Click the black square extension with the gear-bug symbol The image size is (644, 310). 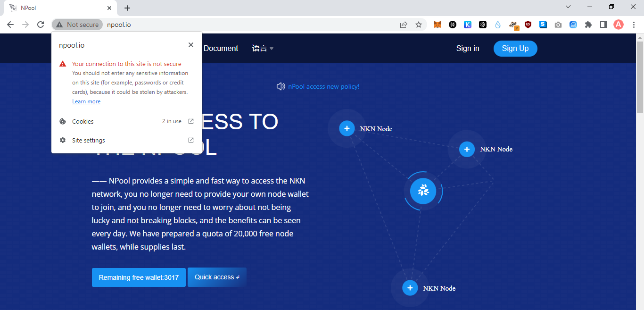coord(483,25)
